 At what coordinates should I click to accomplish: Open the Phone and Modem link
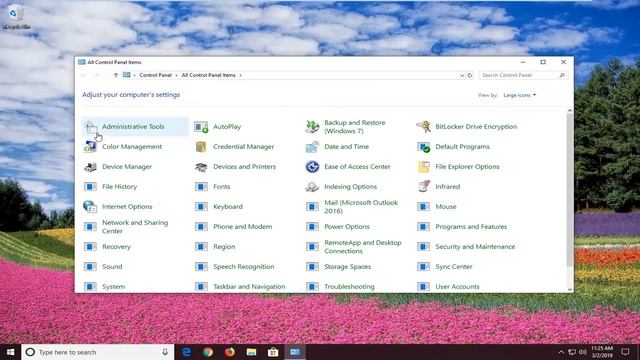tap(242, 227)
